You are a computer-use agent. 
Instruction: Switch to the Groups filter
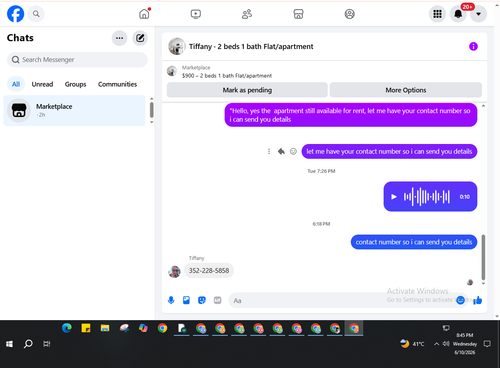(75, 84)
